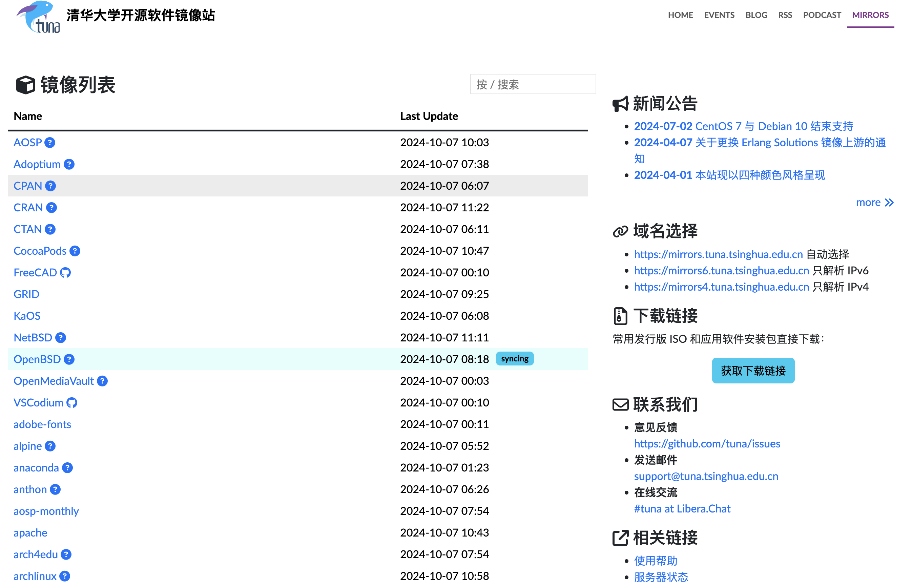Open the archlinux mirror link
Image resolution: width=912 pixels, height=588 pixels.
point(35,576)
